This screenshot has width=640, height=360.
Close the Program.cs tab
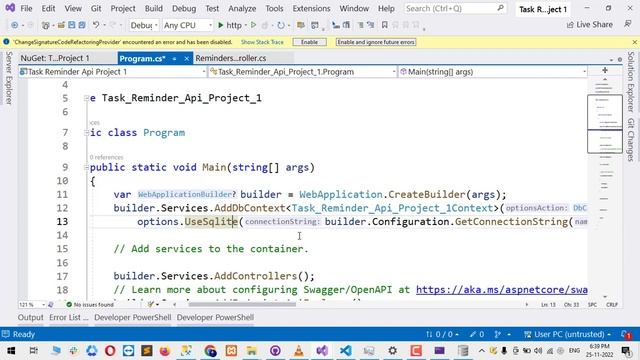(x=187, y=59)
